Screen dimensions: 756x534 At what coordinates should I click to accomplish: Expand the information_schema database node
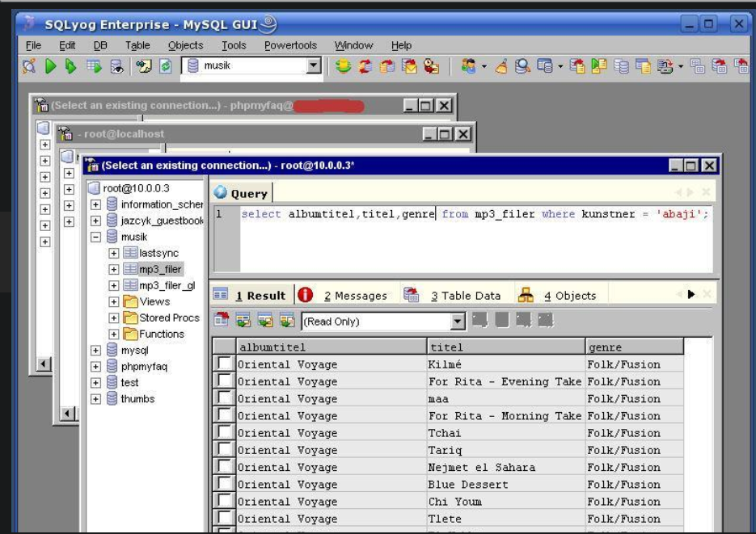click(95, 204)
